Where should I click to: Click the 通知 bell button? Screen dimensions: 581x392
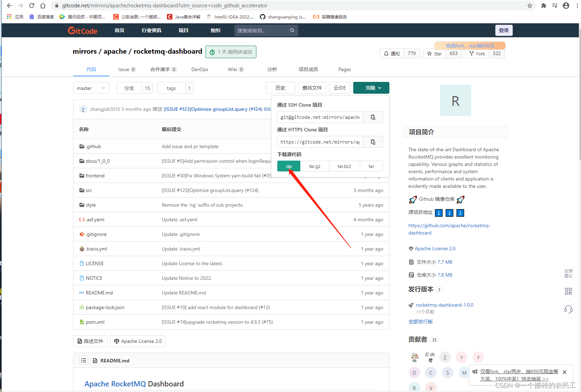point(392,54)
